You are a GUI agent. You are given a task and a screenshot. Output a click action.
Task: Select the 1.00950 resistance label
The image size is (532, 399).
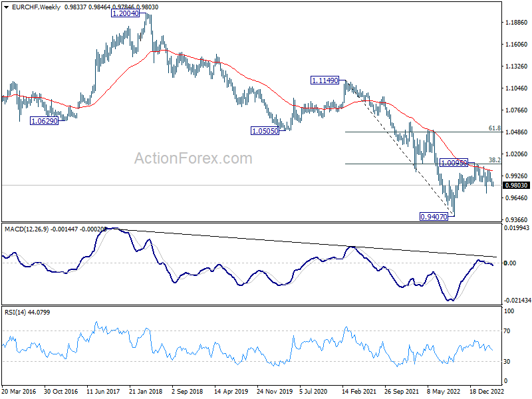(454, 162)
